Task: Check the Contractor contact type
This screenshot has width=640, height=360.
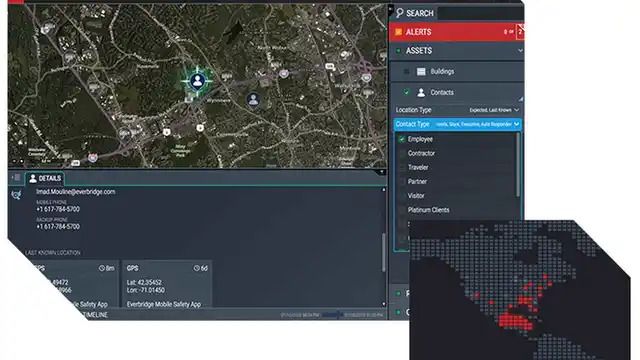Action: [x=402, y=153]
